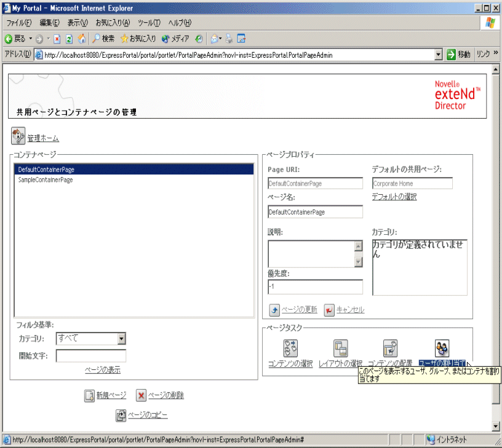Open the Favorites (お気に入り) star button

(x=138, y=39)
